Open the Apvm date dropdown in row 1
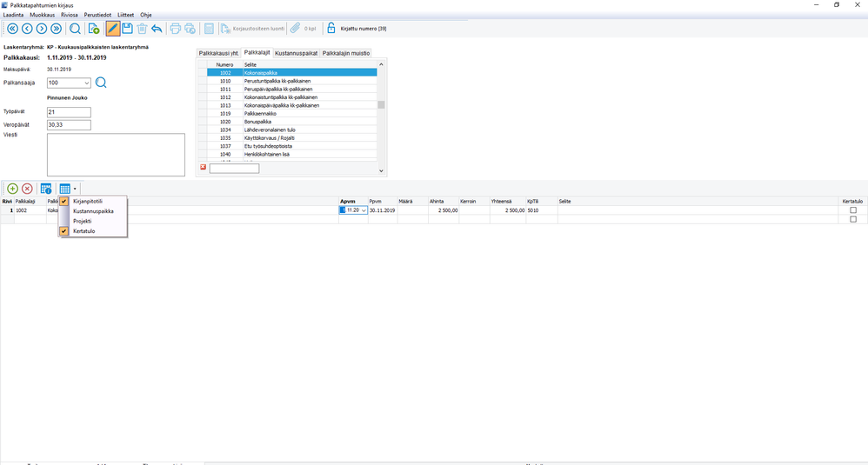The width and height of the screenshot is (868, 465). point(364,210)
